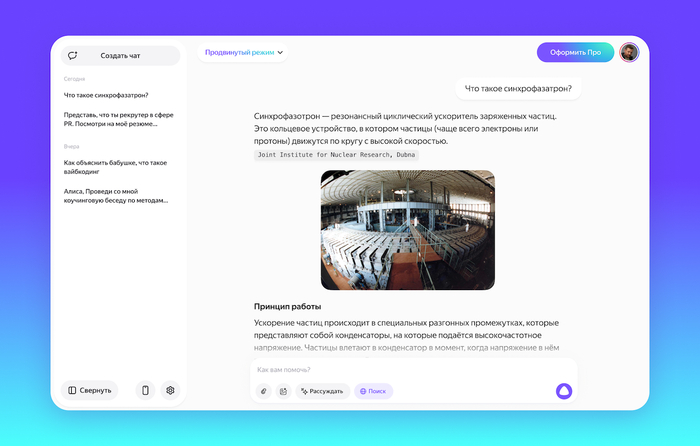700x446 pixels.
Task: Click the "Как вам помочь?" input field
Action: (x=414, y=370)
